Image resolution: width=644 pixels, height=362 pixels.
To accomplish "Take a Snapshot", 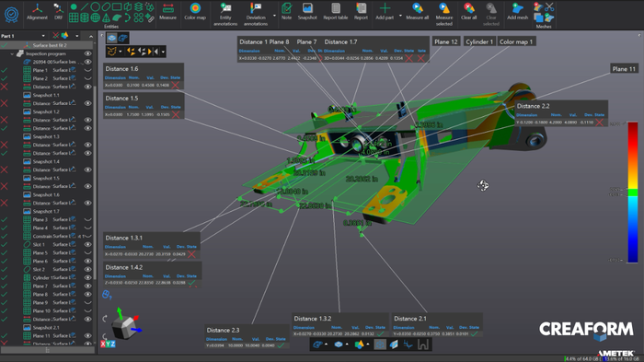I will 307,12.
